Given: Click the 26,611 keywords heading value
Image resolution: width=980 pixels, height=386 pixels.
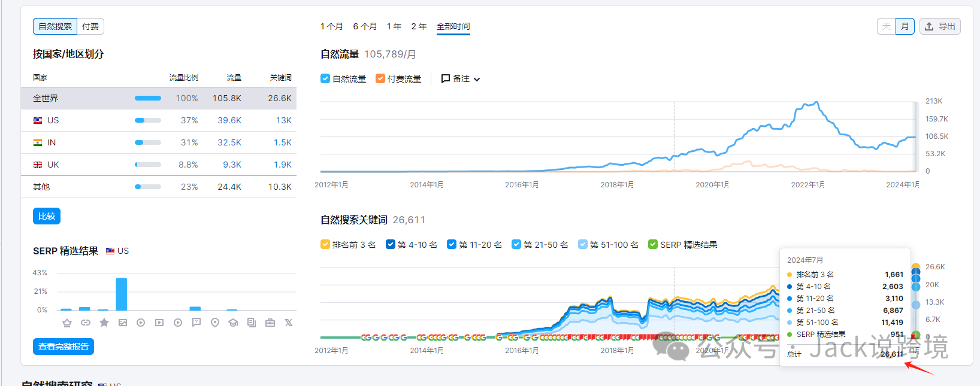Looking at the screenshot, I should tap(409, 220).
